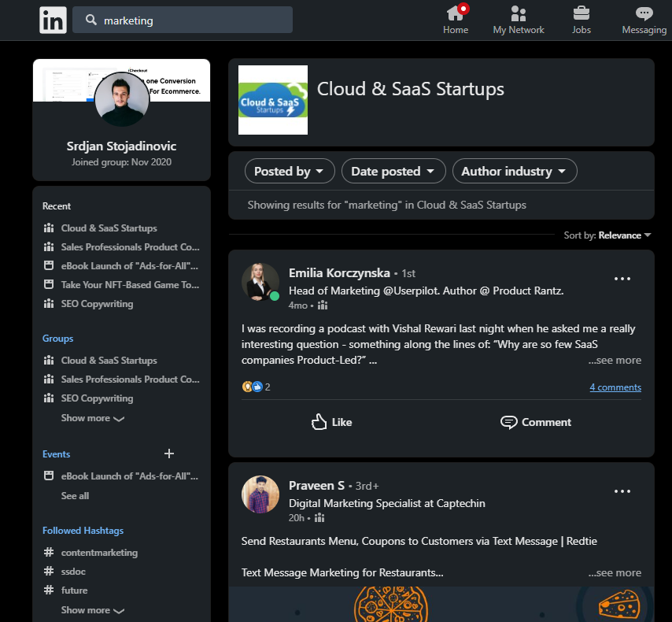672x622 pixels.
Task: Open the three-dot menu on Emilia's post
Action: coord(622,279)
